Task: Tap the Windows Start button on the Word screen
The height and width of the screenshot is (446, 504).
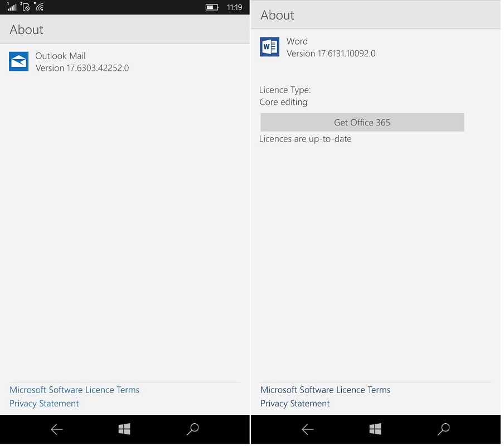Action: point(375,429)
